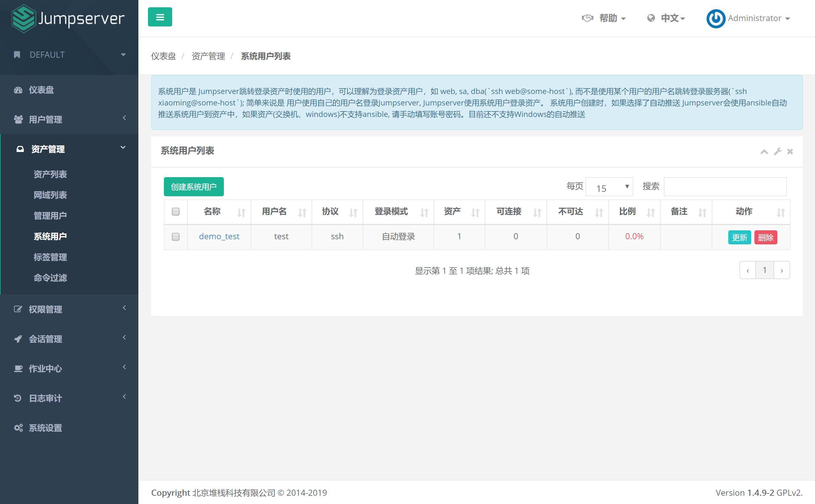Image resolution: width=815 pixels, height=504 pixels.
Task: Click the permission management edit icon
Action: [18, 309]
